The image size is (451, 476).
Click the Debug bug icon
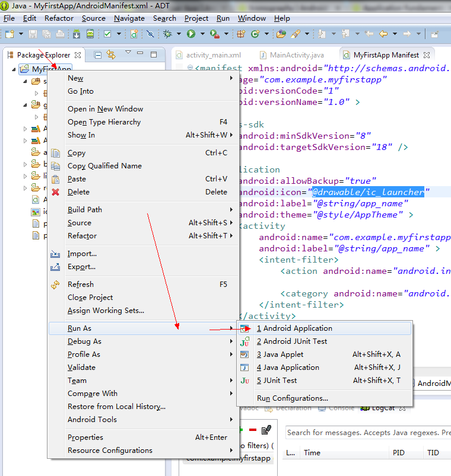point(167,34)
